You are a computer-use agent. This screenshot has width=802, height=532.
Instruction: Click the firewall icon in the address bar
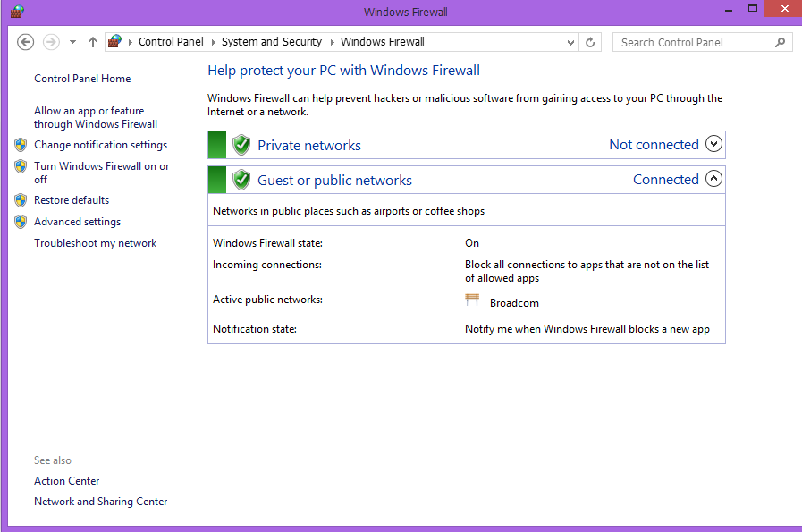[x=115, y=41]
